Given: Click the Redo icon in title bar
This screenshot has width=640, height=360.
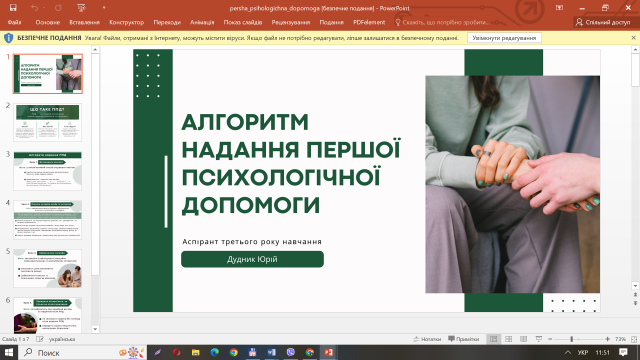Looking at the screenshot, I should (58, 8).
